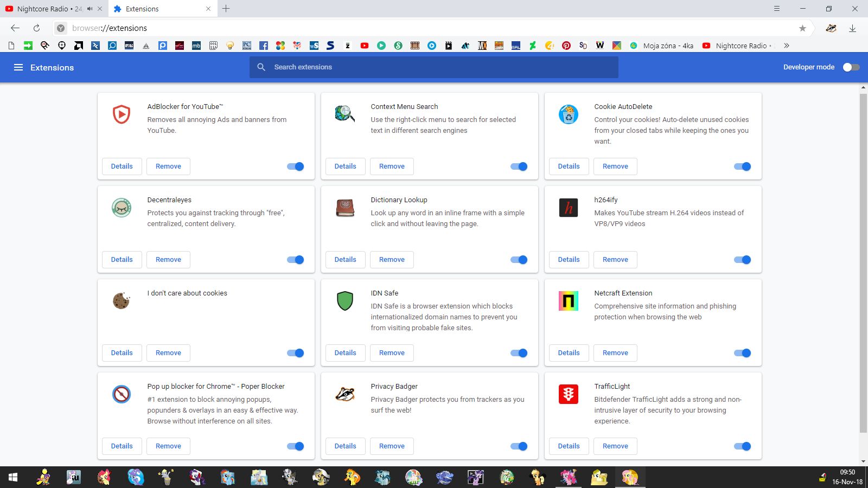Viewport: 868px width, 488px height.
Task: Open the Nightcore Radio bookmark in bookmarks bar
Action: 737,46
